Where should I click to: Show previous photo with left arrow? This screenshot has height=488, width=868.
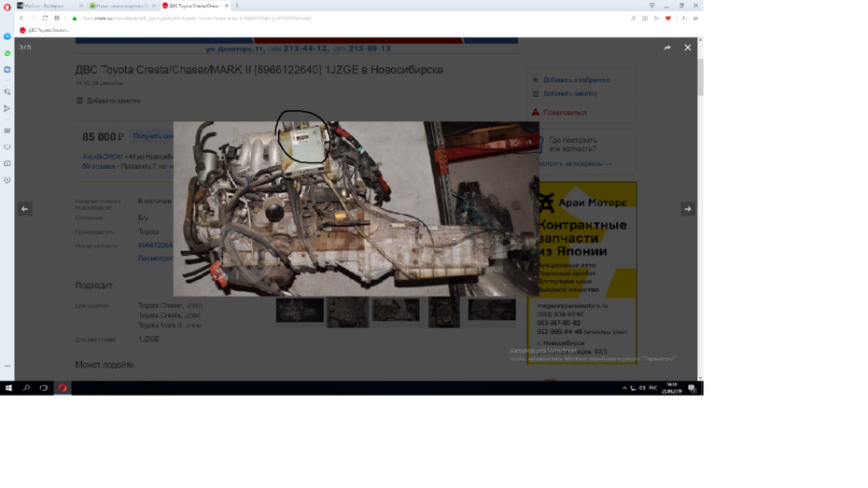coord(24,209)
